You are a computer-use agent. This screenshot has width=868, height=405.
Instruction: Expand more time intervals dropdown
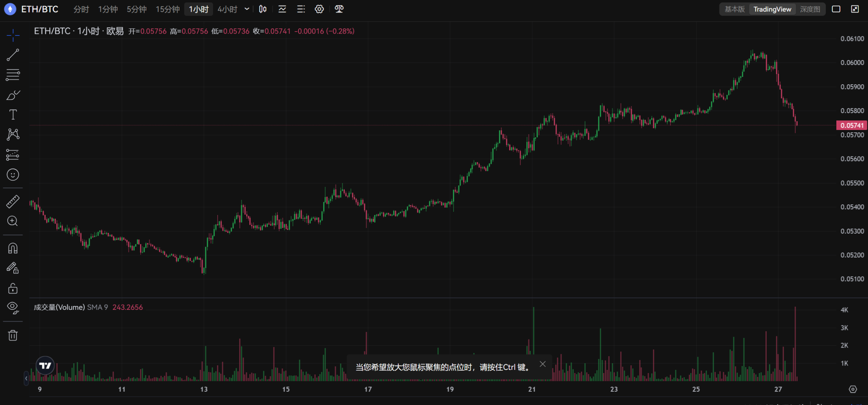247,9
